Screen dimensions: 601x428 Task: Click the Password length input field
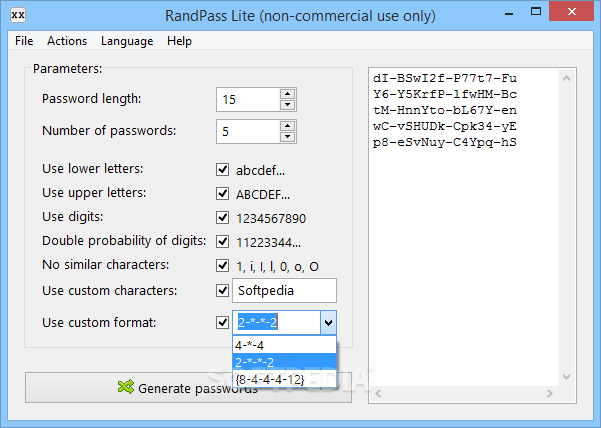tap(248, 100)
